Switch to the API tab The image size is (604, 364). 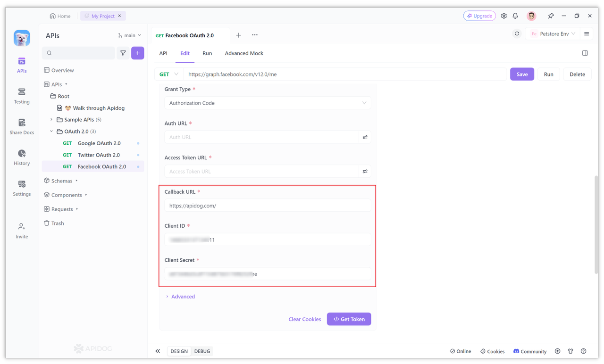(x=163, y=53)
